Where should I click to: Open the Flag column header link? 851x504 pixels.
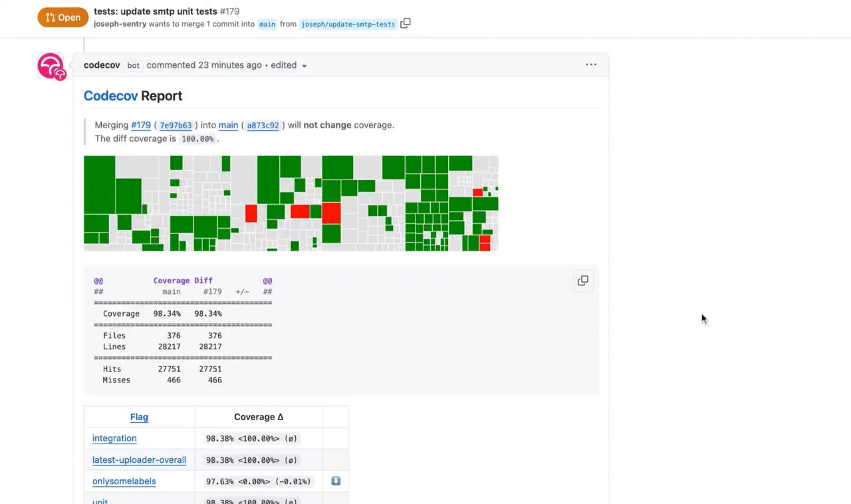point(139,417)
